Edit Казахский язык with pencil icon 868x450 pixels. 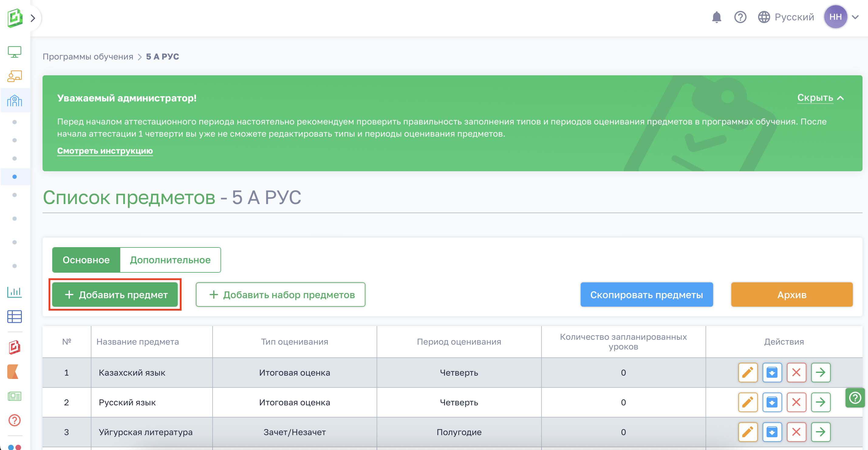[x=747, y=373]
